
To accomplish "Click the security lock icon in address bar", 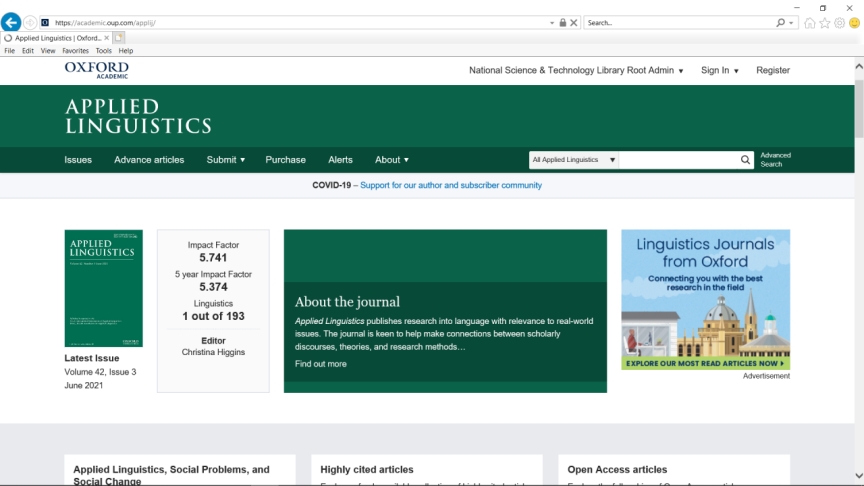I will pyautogui.click(x=563, y=23).
